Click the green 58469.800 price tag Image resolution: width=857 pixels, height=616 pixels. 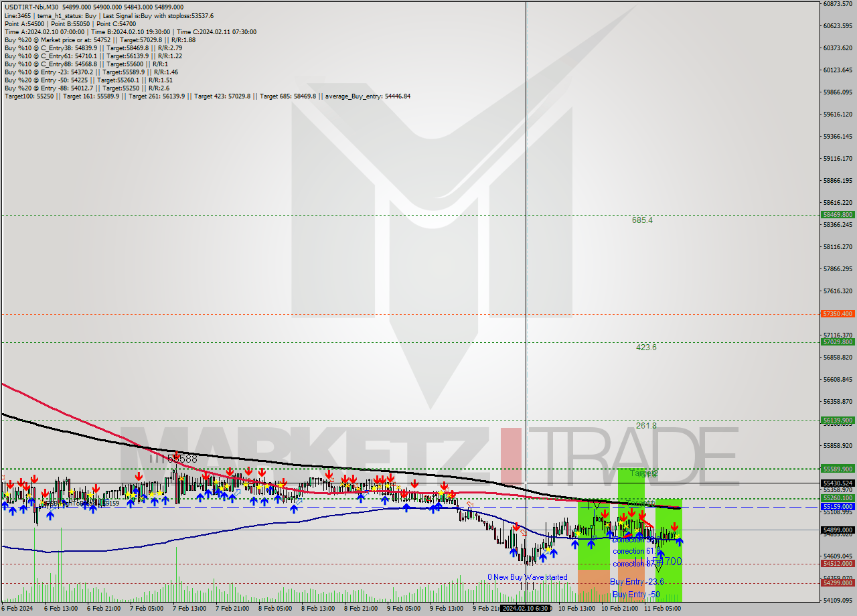click(x=837, y=215)
